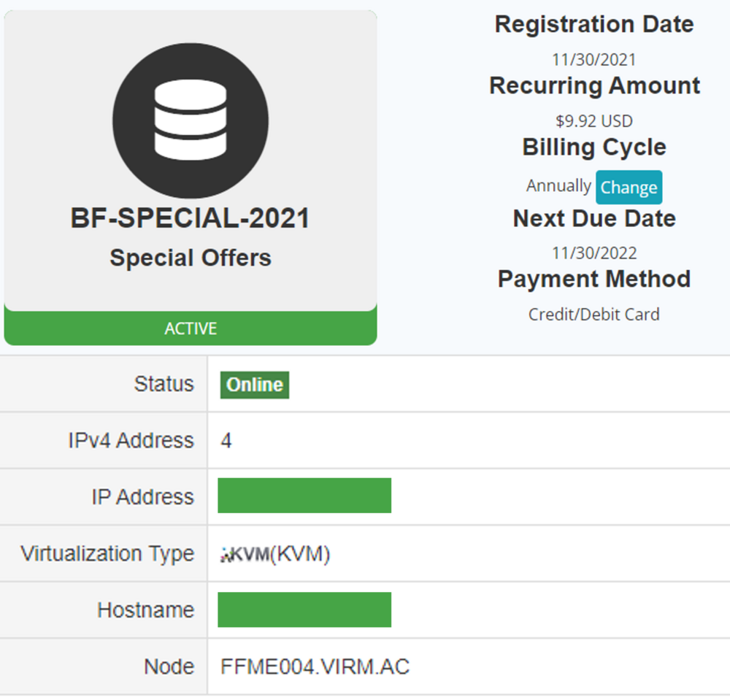Click the Credit/Debit Card payment method
Viewport: 730px width, 700px height.
[x=594, y=315]
